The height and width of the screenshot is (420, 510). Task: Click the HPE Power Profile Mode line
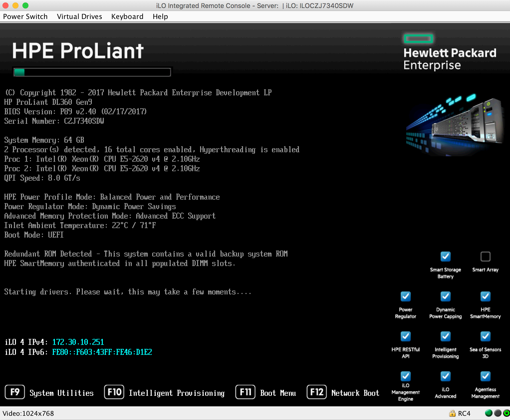(x=112, y=197)
